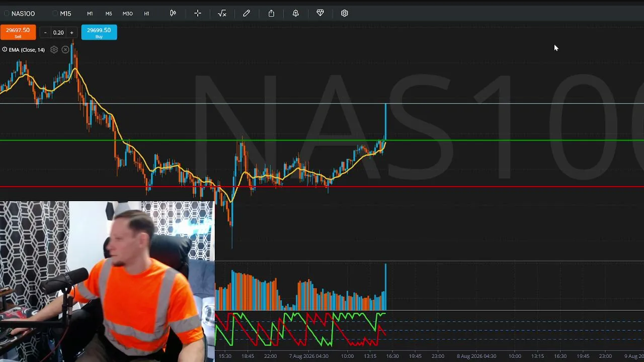
Task: Click the EMA (Close, 14) indicator label
Action: point(27,50)
